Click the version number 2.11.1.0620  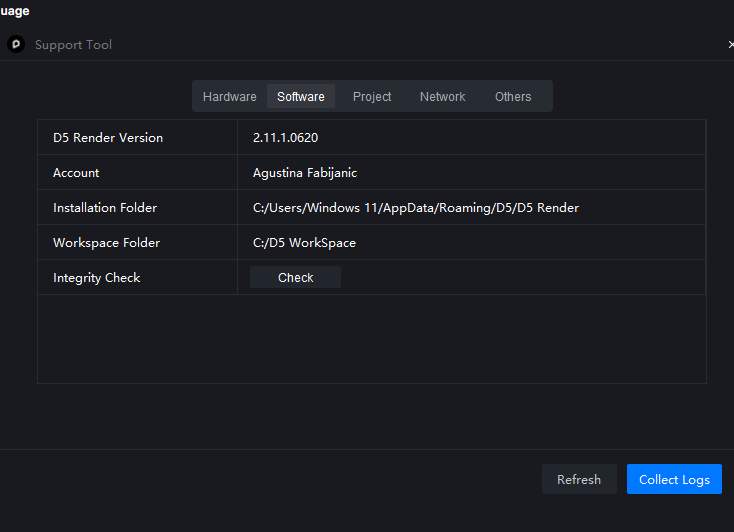[285, 138]
